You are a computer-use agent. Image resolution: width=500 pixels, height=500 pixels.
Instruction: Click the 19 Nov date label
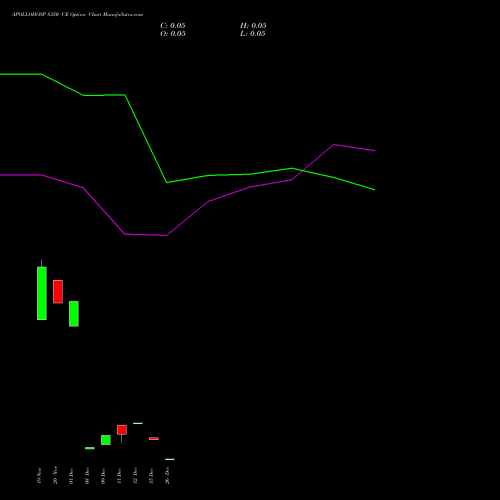(39, 476)
